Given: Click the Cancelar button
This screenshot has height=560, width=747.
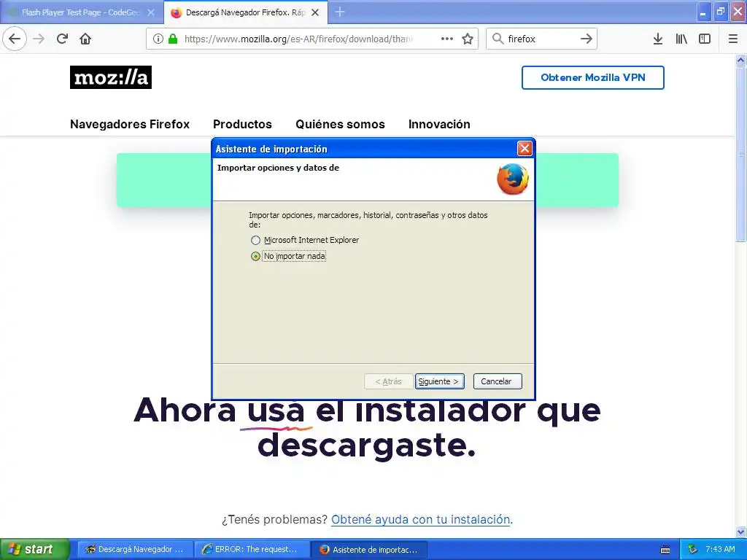Looking at the screenshot, I should click(x=498, y=381).
